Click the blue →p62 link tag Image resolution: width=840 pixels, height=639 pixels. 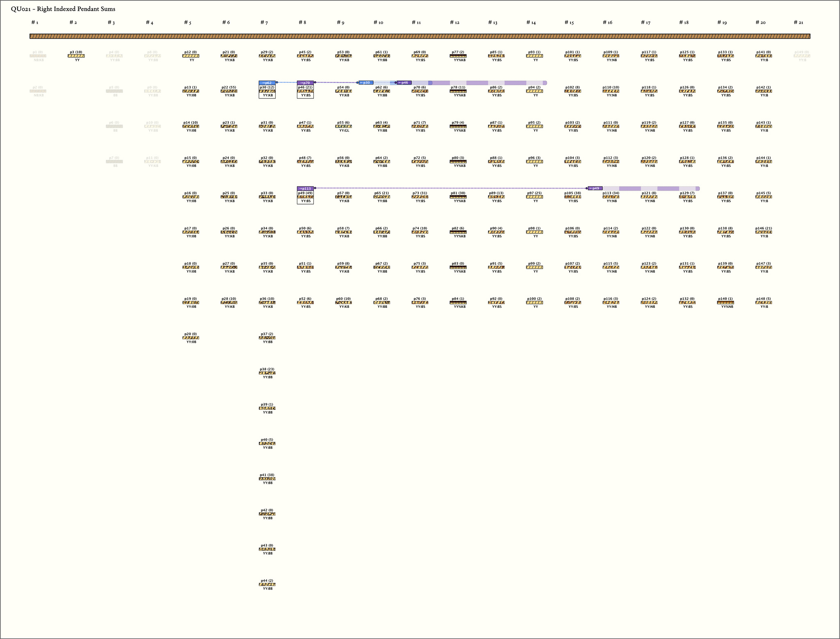[x=267, y=83]
